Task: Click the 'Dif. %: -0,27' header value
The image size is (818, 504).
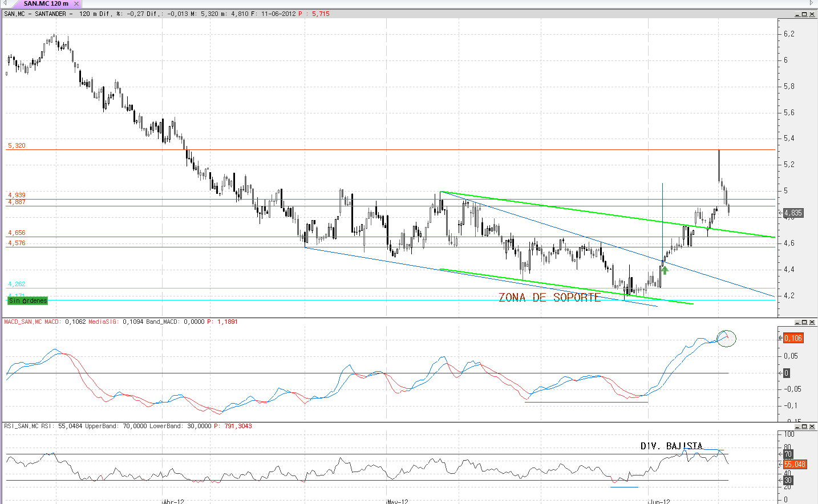Action: coord(122,14)
